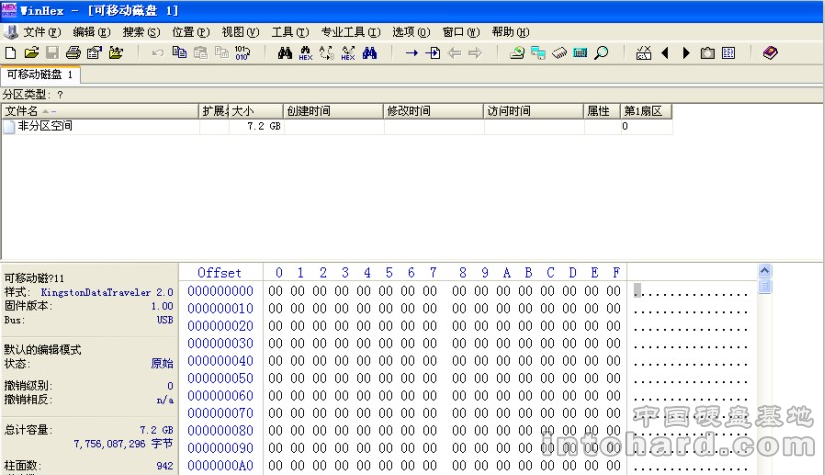Click the scroll up arrow of hex view
This screenshot has height=475, width=825.
pos(765,270)
